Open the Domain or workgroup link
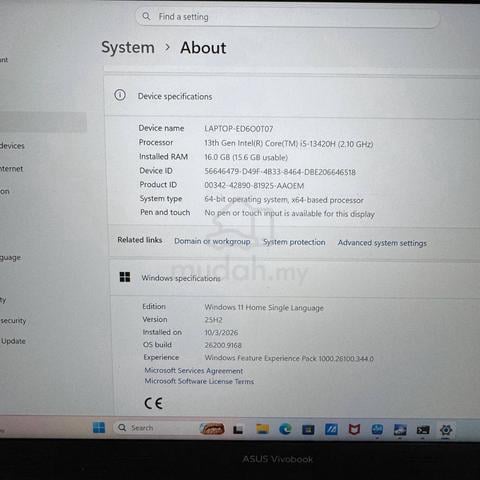 pyautogui.click(x=212, y=241)
